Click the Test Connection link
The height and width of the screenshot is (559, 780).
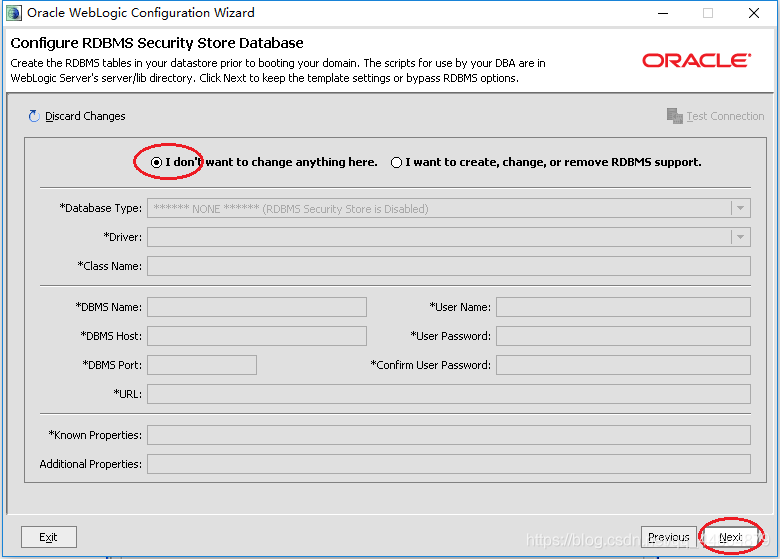(725, 116)
